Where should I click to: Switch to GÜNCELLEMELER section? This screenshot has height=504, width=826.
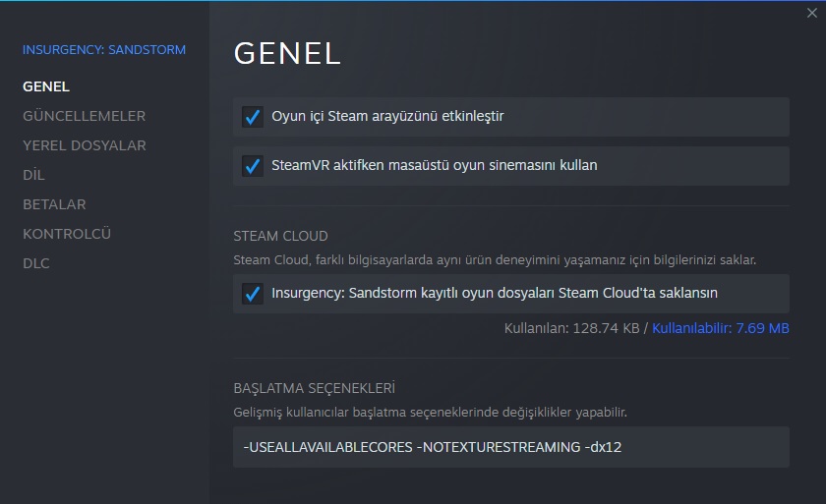point(84,116)
